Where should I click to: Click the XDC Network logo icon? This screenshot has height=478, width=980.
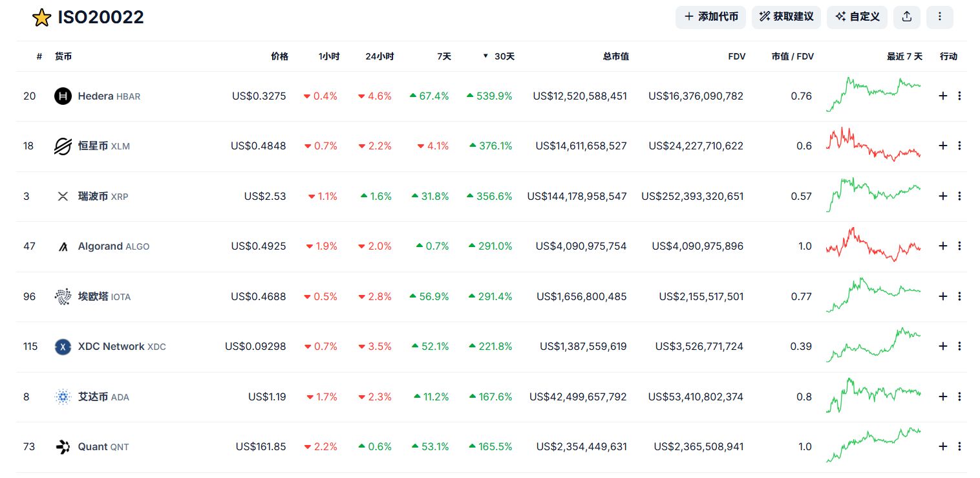tap(63, 347)
